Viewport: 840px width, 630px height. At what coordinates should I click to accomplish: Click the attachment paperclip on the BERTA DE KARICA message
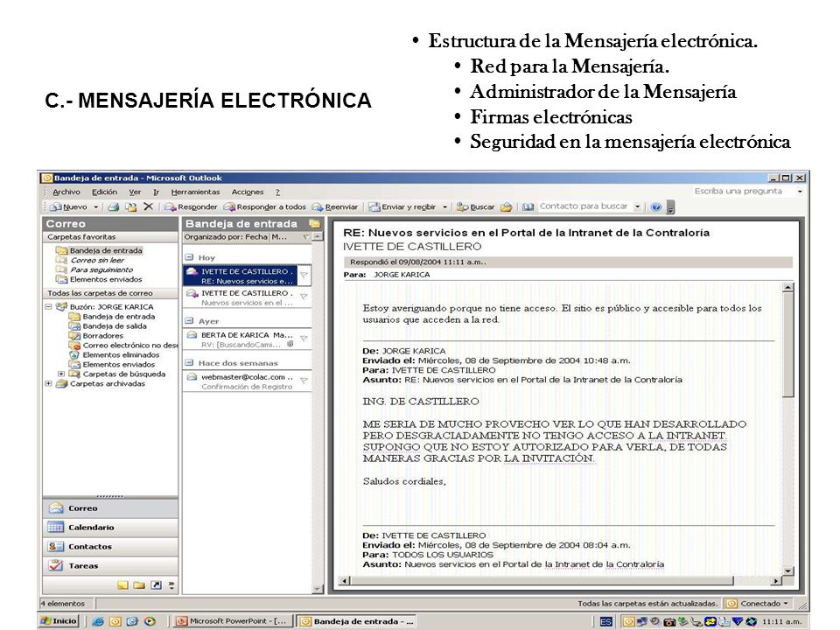[290, 344]
